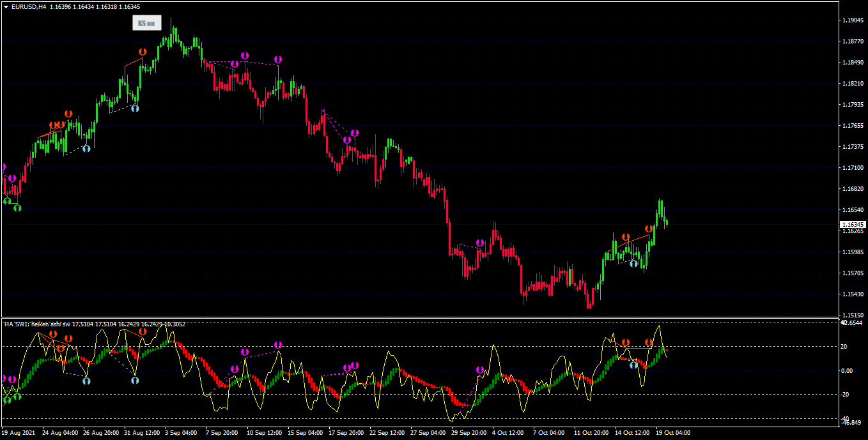Select the 1.17375 price axis value
The image size is (868, 440).
852,147
